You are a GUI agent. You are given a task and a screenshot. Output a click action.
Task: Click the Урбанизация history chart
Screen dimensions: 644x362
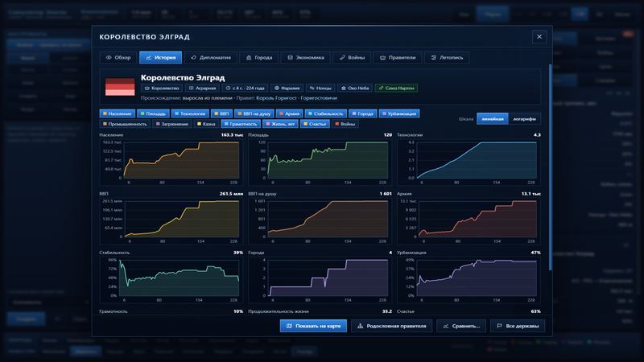click(x=469, y=280)
